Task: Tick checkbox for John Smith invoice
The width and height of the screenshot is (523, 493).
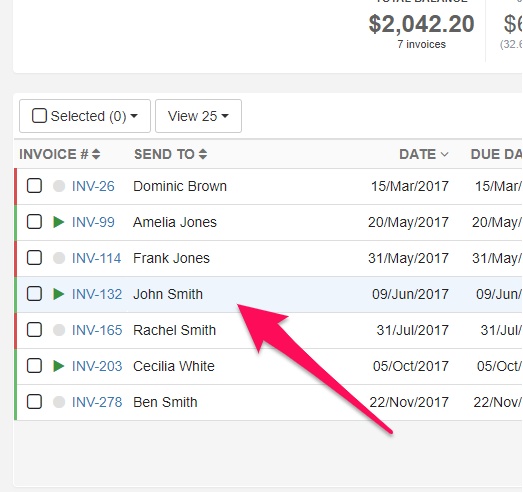Action: coord(34,294)
